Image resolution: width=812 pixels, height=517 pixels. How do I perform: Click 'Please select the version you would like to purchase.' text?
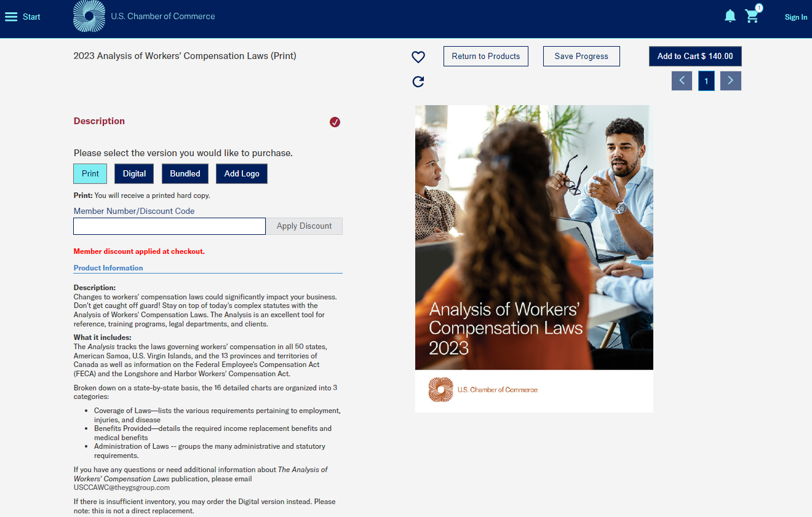tap(183, 153)
